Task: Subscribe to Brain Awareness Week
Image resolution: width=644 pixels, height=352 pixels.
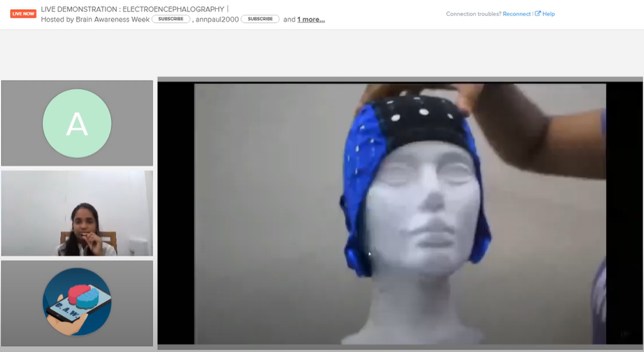Action: 171,19
